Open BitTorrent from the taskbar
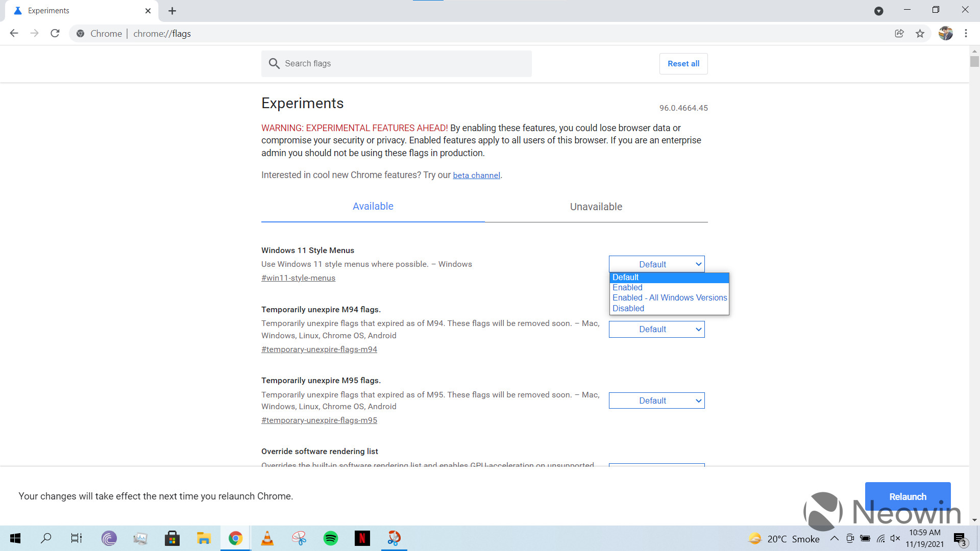980x551 pixels. click(109, 538)
